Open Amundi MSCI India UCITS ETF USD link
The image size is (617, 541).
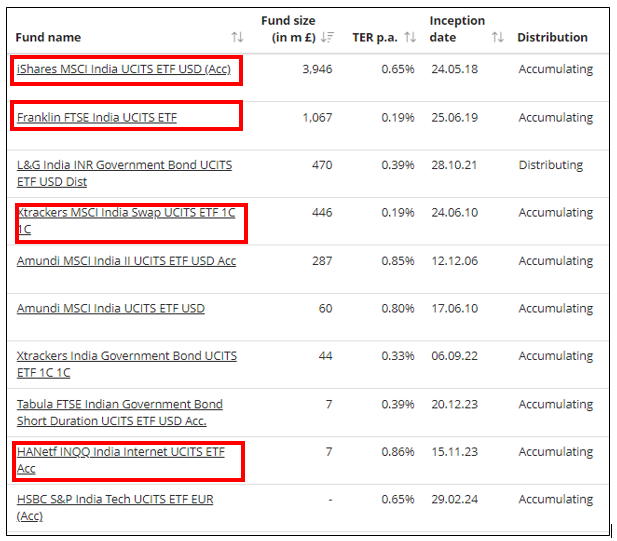[x=111, y=309]
